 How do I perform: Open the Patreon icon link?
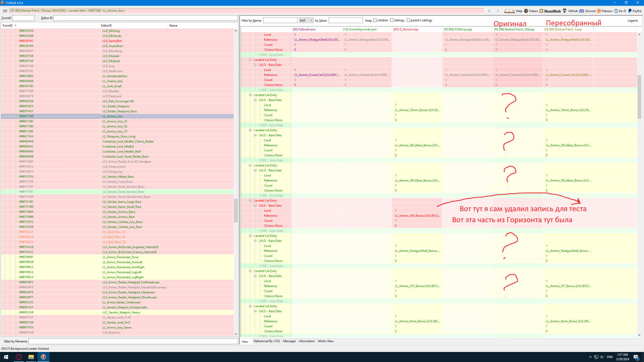tap(599, 11)
